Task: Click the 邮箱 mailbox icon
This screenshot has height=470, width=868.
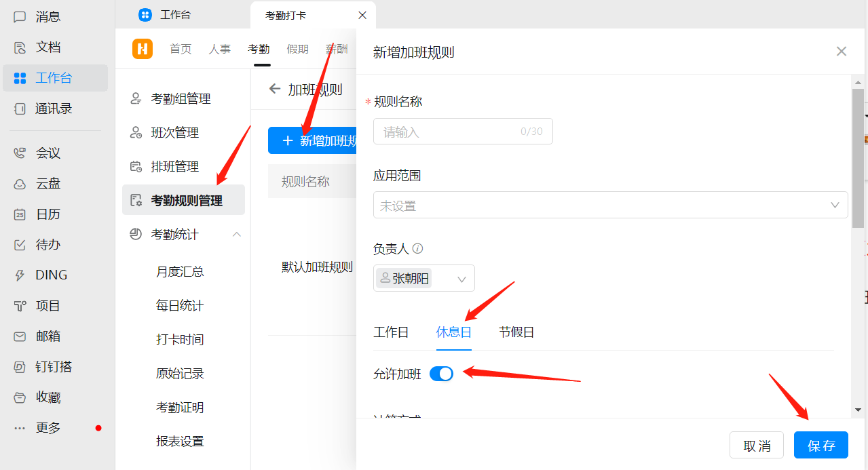Action: pos(20,335)
